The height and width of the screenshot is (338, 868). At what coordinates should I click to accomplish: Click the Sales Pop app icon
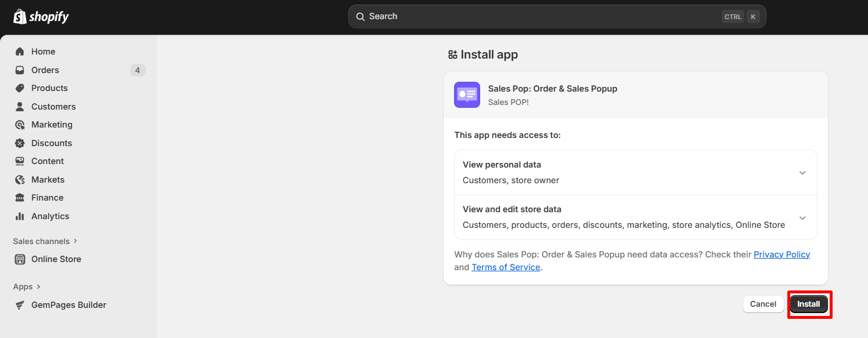point(467,95)
